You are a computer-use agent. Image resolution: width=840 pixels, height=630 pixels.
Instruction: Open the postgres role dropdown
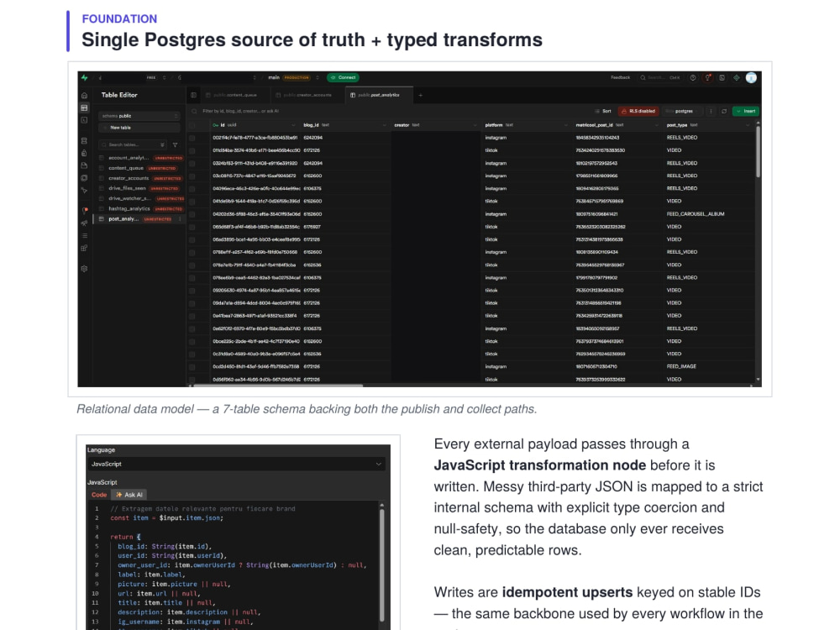pyautogui.click(x=680, y=112)
